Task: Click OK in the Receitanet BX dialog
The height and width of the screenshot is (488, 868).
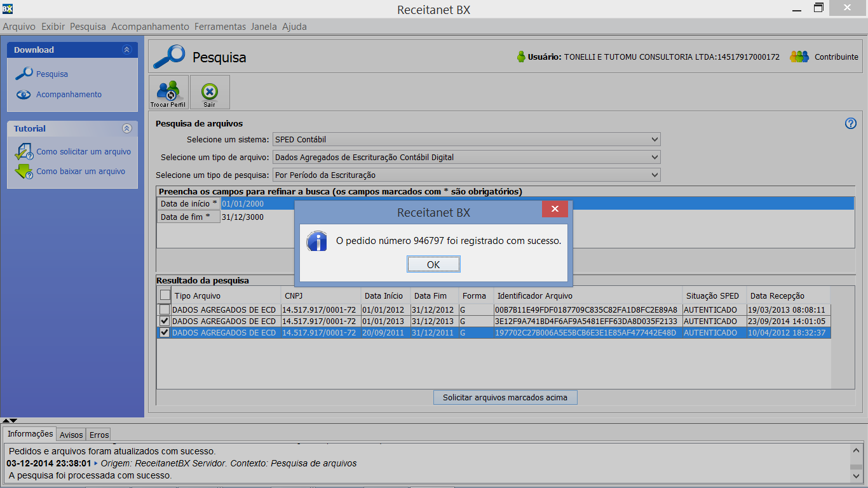Action: [x=433, y=264]
